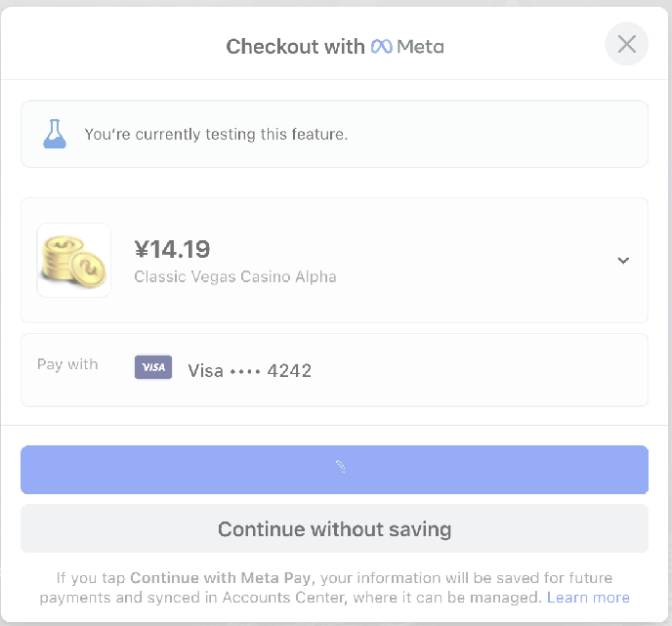Click the Meta infinity logo icon

[381, 46]
